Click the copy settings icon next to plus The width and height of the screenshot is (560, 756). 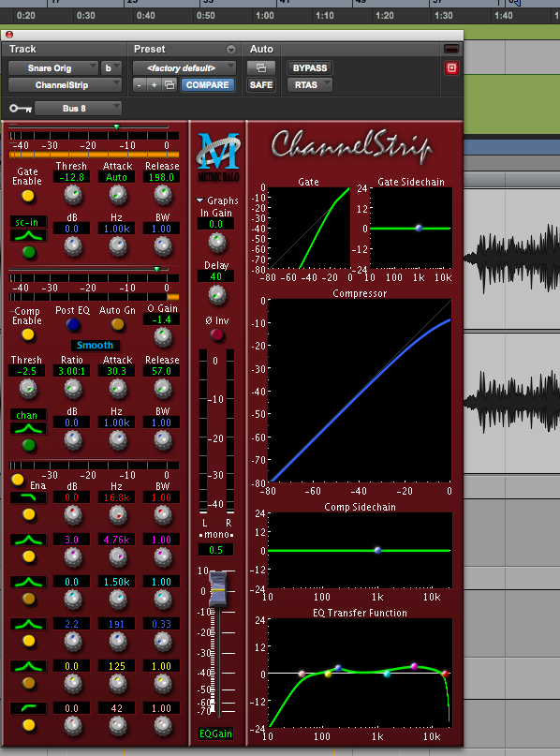click(x=169, y=85)
